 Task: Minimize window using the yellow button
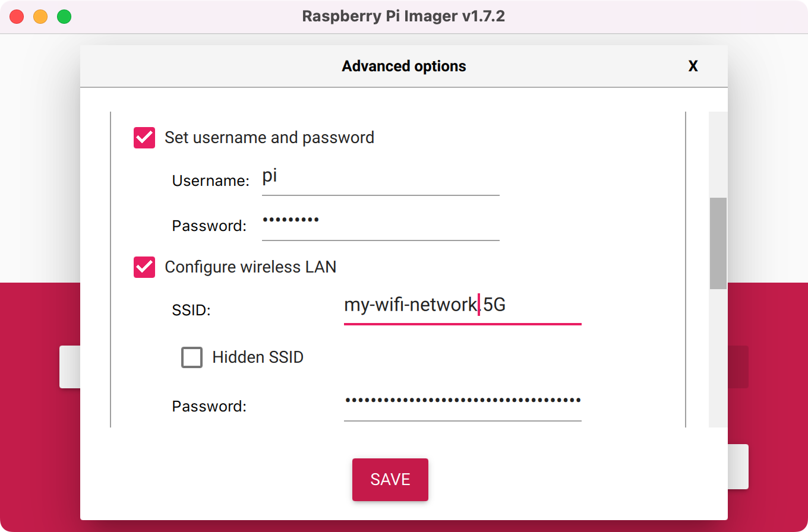pyautogui.click(x=40, y=17)
